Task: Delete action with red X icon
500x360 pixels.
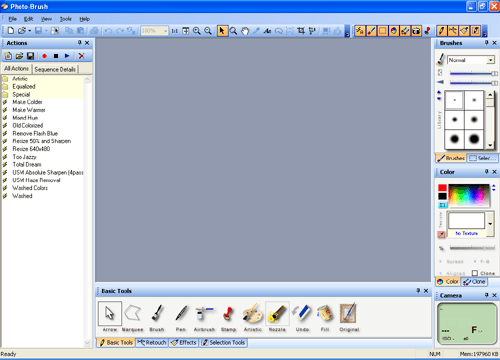Action: click(x=81, y=56)
